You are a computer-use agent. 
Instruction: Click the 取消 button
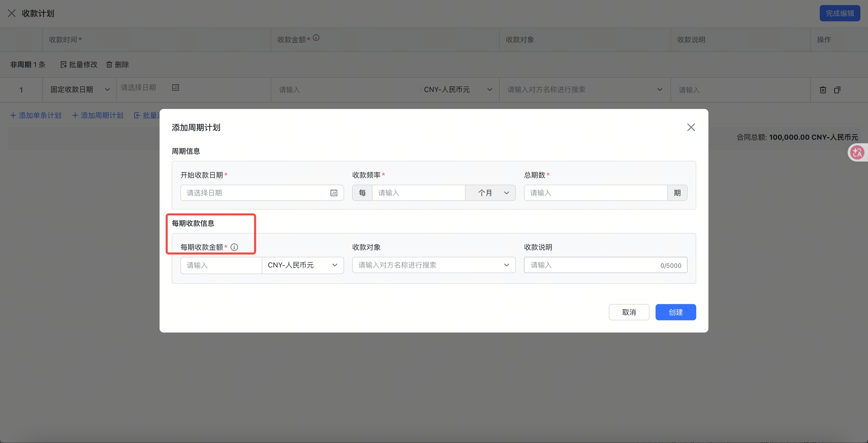click(629, 312)
